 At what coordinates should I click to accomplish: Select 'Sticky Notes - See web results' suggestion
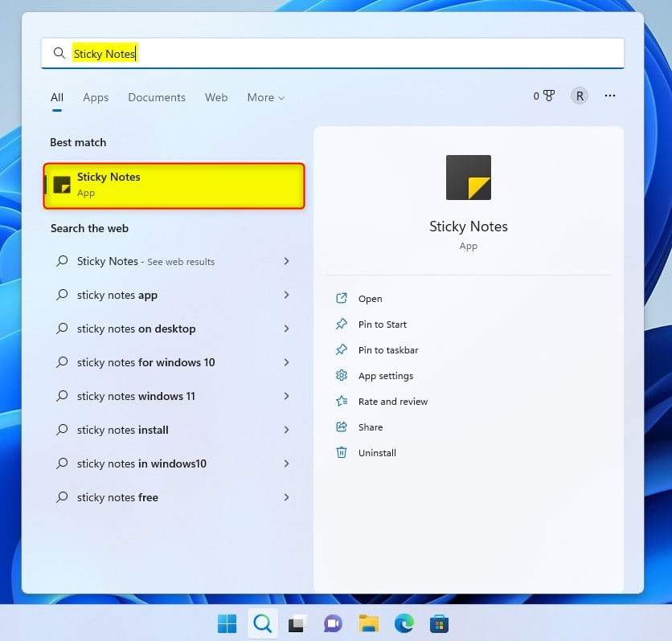coord(173,261)
